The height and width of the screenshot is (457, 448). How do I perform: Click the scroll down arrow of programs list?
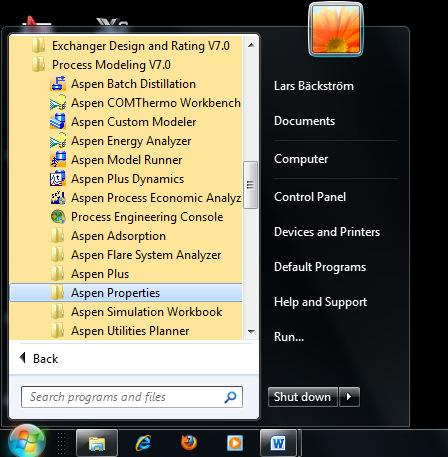click(x=251, y=331)
